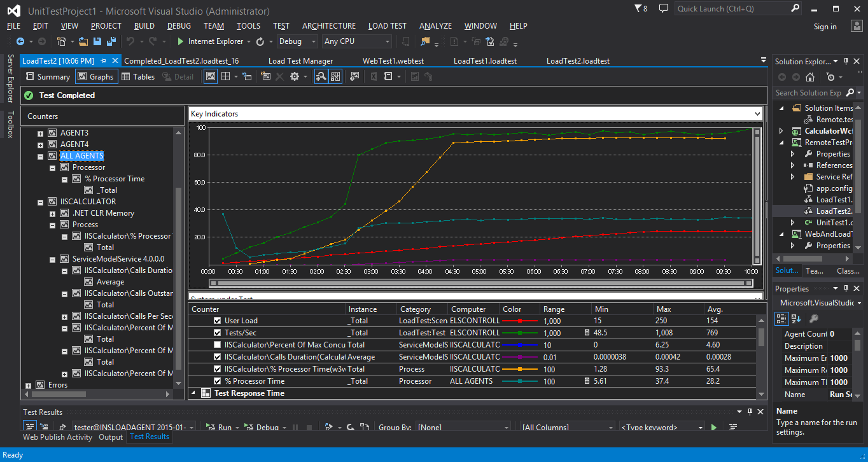This screenshot has width=868, height=462.
Task: Click the Home icon in Solution Explorer
Action: 810,77
